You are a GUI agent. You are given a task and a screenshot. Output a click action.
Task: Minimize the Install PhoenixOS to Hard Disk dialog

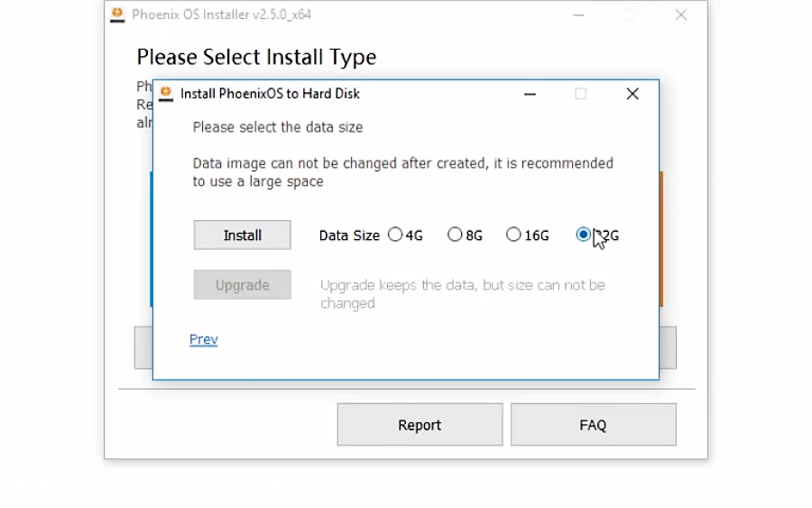coord(529,94)
